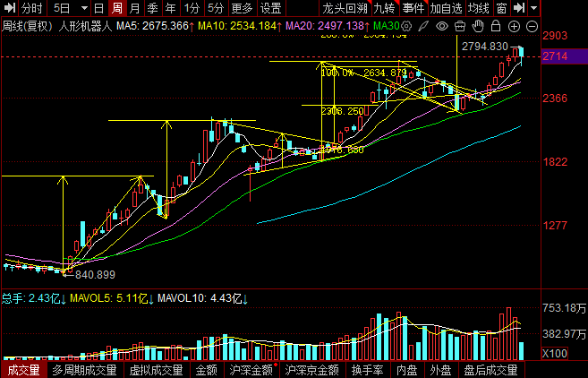Viewport: 588px width, 378px height.
Task: Switch to 虚拟成交量 tab
Action: click(156, 370)
